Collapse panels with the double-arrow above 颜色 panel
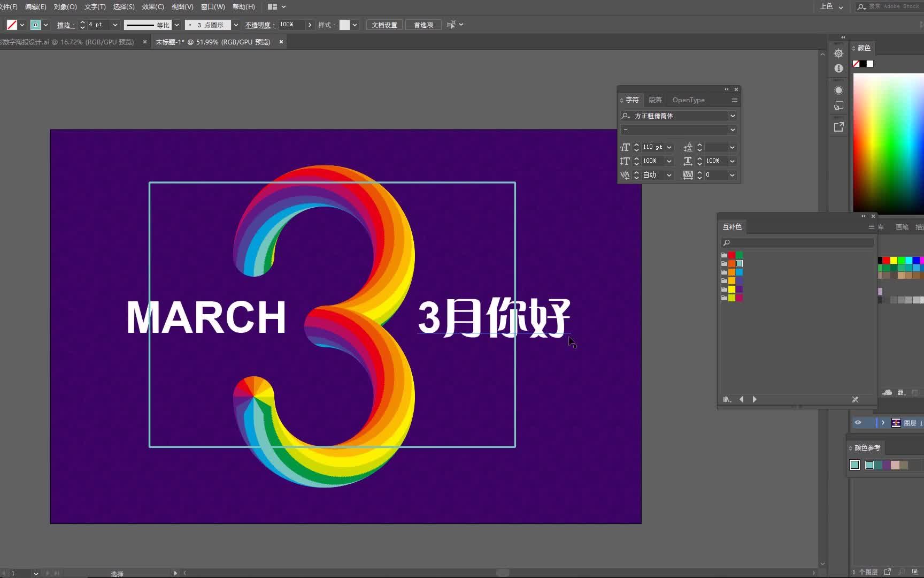The image size is (924, 578). [x=843, y=37]
